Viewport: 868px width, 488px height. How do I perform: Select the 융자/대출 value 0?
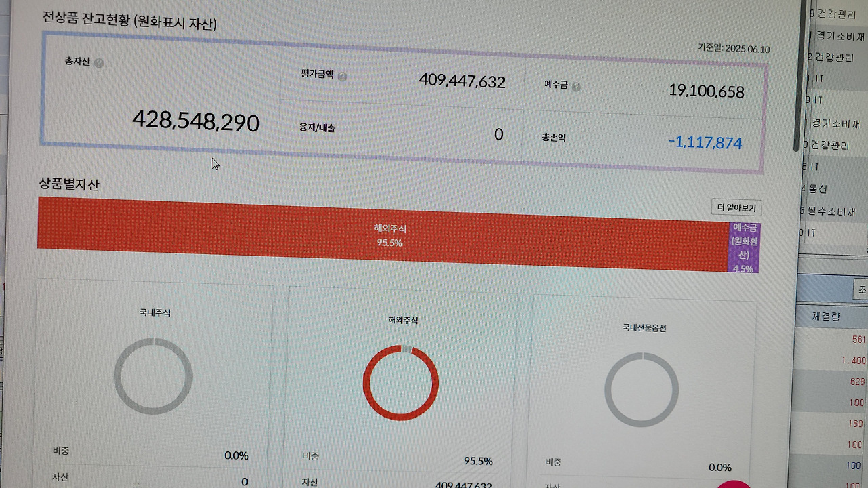coord(499,134)
